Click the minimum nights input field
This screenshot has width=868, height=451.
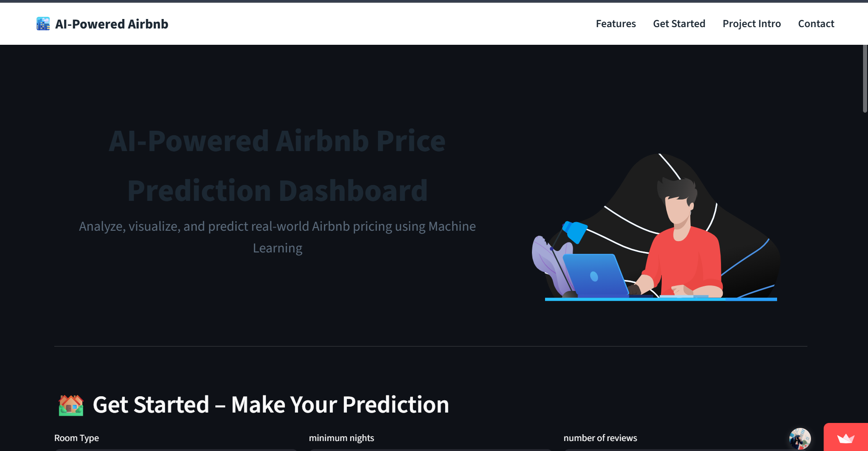430,450
